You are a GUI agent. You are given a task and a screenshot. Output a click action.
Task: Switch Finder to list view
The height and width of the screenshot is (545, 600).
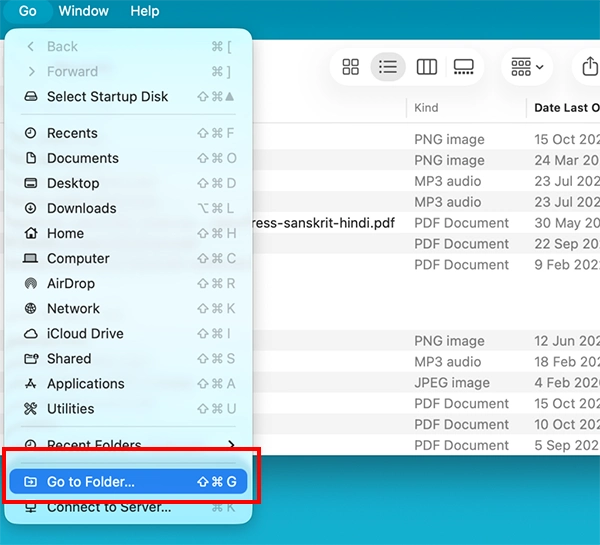388,67
